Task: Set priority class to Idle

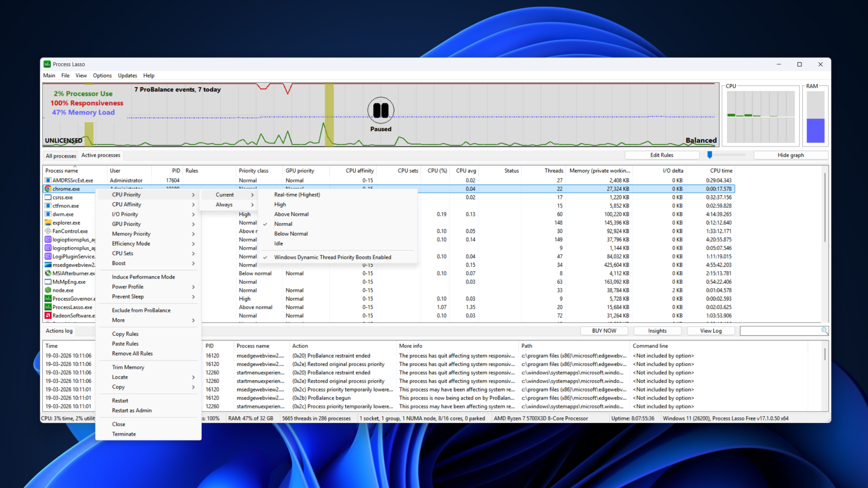Action: tap(337, 244)
